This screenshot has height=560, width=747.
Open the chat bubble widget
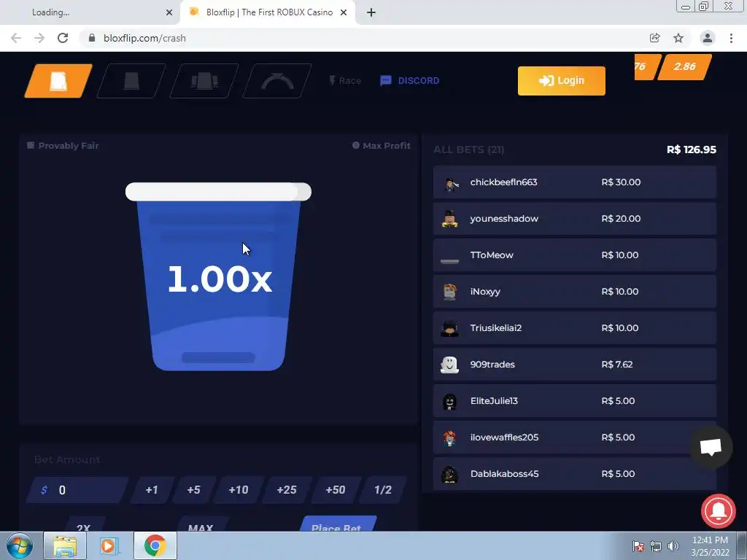click(x=711, y=447)
